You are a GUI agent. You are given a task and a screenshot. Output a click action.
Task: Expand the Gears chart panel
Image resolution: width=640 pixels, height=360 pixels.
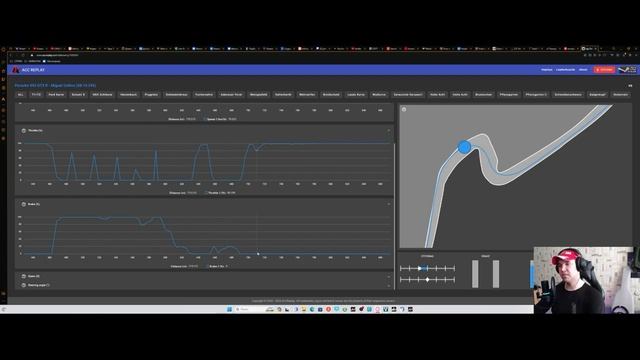click(x=389, y=276)
